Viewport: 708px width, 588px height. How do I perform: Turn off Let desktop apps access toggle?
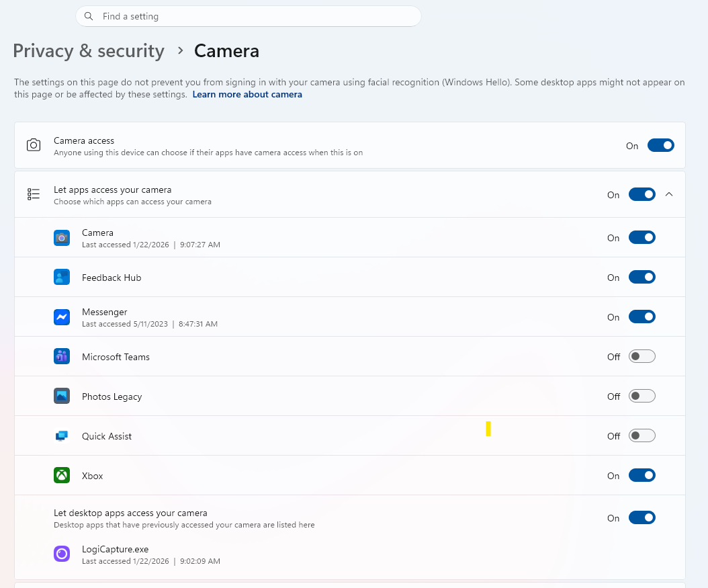coord(641,517)
